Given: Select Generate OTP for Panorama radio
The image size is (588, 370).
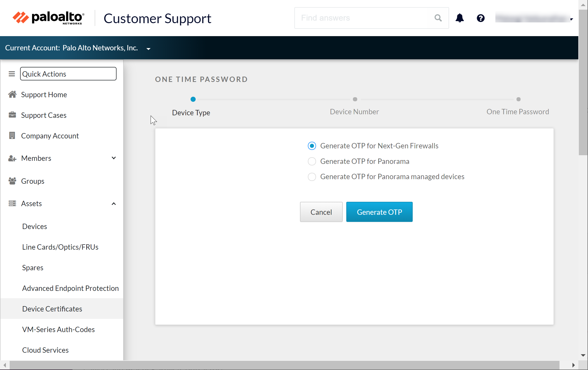Looking at the screenshot, I should (x=312, y=161).
